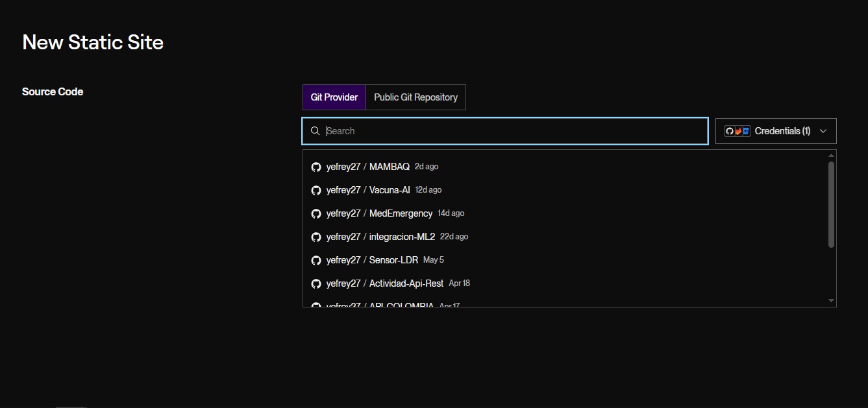Select the yefrey27 / MedEmergency repository
This screenshot has height=408, width=868.
coord(565,213)
